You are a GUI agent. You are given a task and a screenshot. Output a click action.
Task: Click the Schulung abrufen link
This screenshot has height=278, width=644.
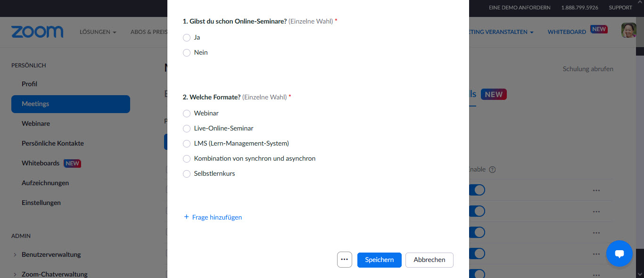[588, 69]
